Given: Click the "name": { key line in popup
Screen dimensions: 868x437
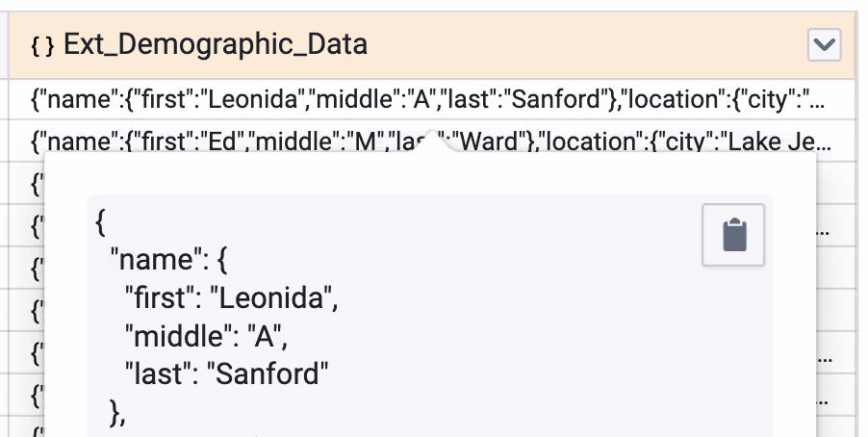Looking at the screenshot, I should [x=168, y=260].
